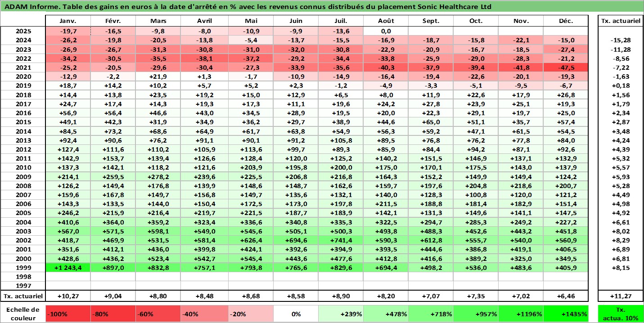The height and width of the screenshot is (323, 644).
Task: Click the '-15,28' actuarial rate for 2024
Action: click(x=621, y=40)
